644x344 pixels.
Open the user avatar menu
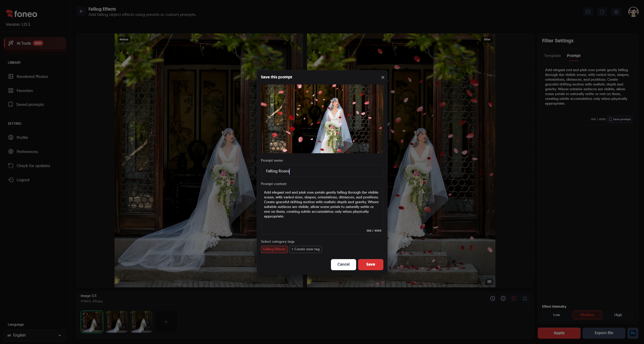tap(633, 12)
